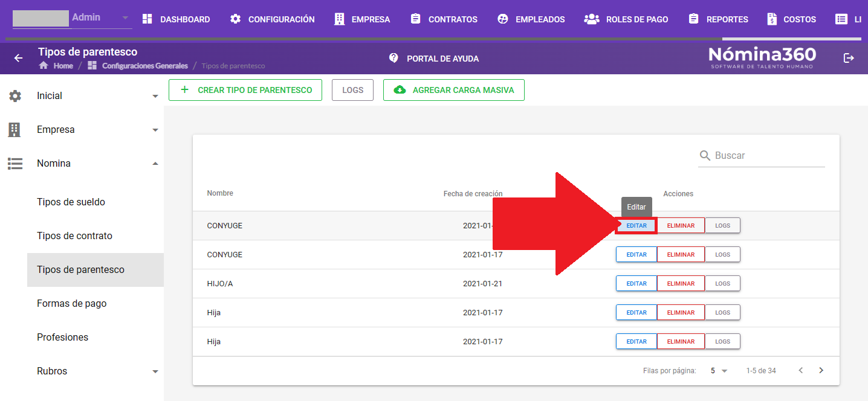Click the Configuraciones Generales breadcrumb icon
Screen dimensions: 868x401
(92, 65)
